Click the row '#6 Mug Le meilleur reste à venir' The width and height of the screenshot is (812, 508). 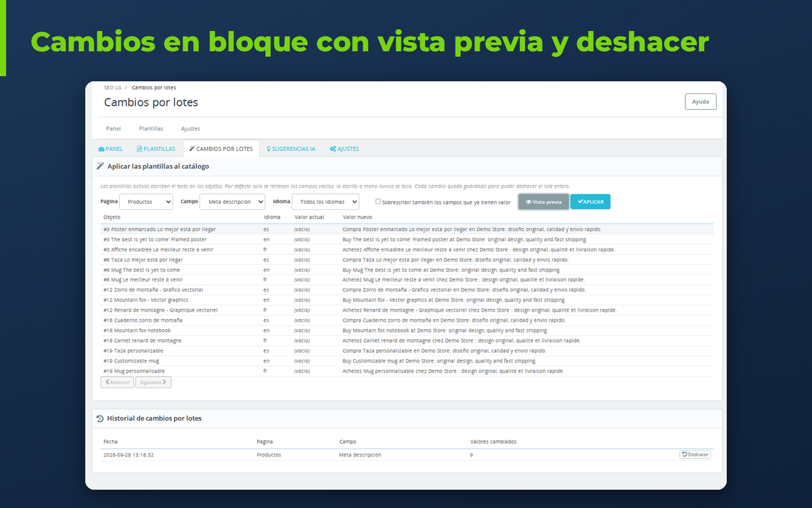(407, 280)
